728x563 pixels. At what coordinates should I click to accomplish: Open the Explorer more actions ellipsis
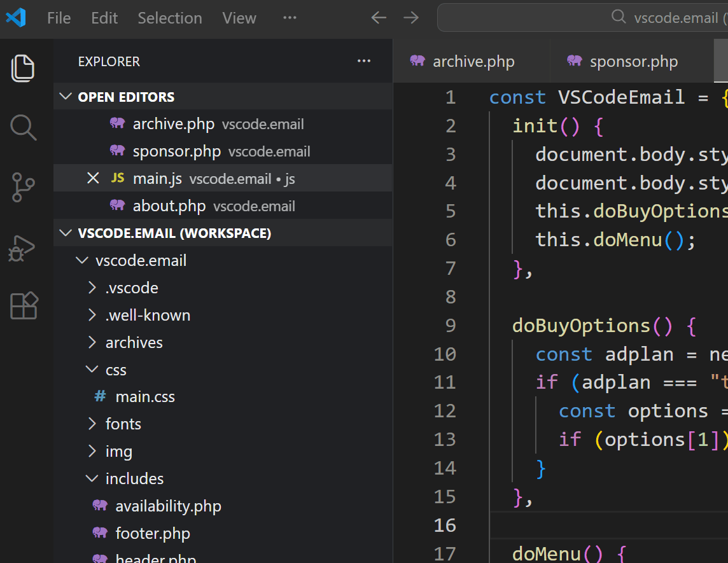click(364, 61)
